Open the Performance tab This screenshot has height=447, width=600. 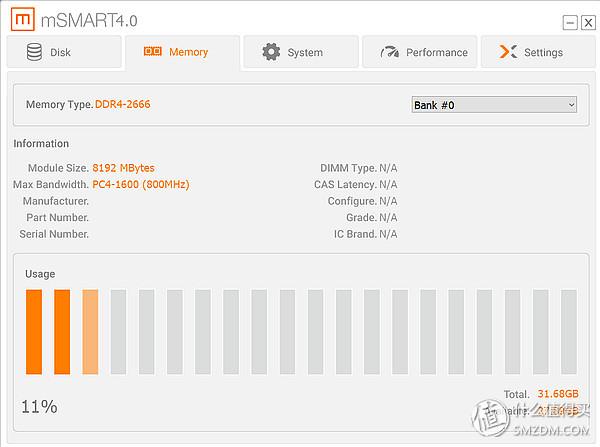point(420,52)
